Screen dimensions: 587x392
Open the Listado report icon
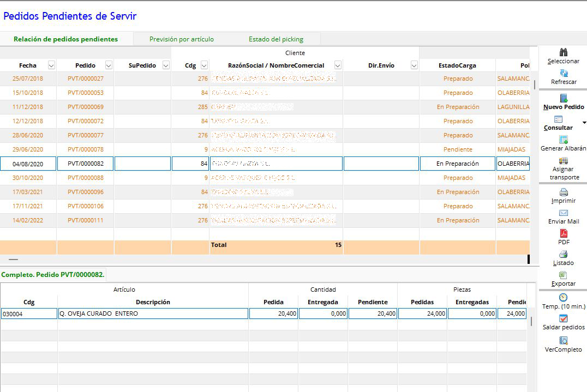pos(564,255)
